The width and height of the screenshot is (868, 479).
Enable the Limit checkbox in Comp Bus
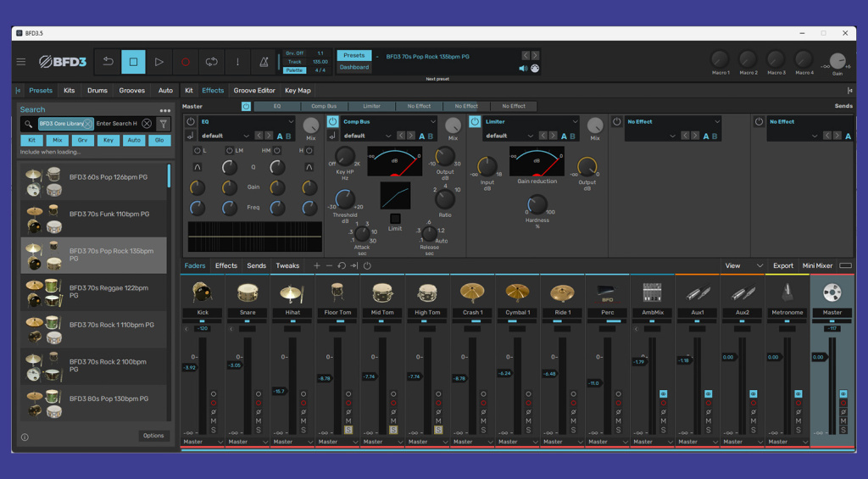[395, 219]
